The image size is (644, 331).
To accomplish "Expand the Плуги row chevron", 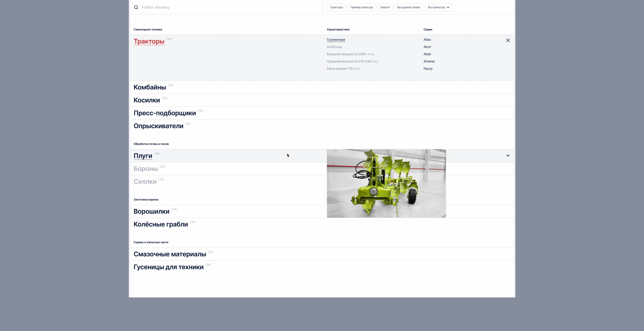I will [x=508, y=156].
